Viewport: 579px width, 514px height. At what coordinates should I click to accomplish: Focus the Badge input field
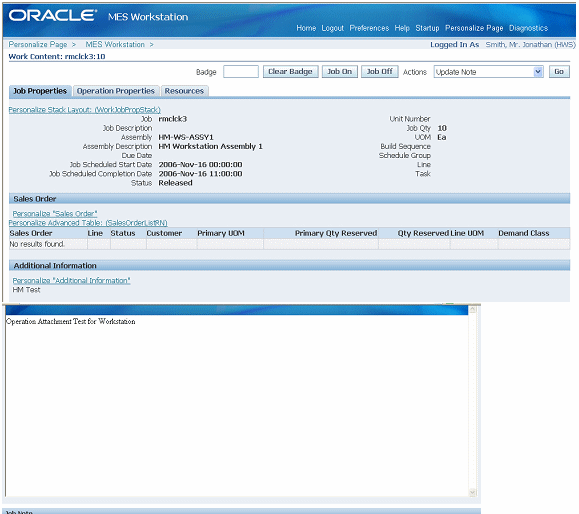tap(241, 72)
